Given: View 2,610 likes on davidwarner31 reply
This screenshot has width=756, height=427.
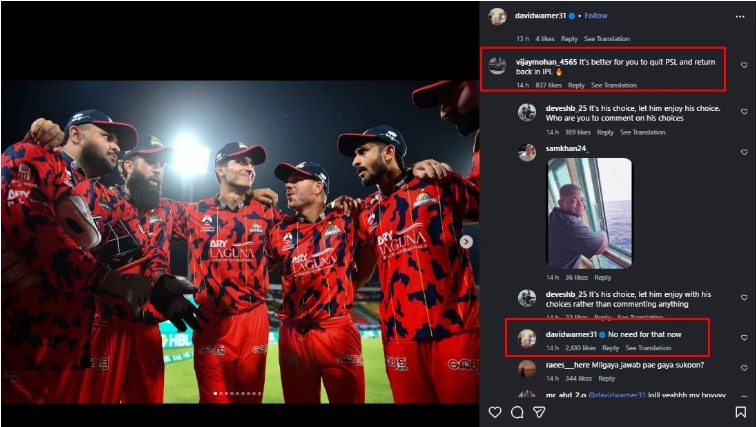Looking at the screenshot, I should tap(579, 347).
